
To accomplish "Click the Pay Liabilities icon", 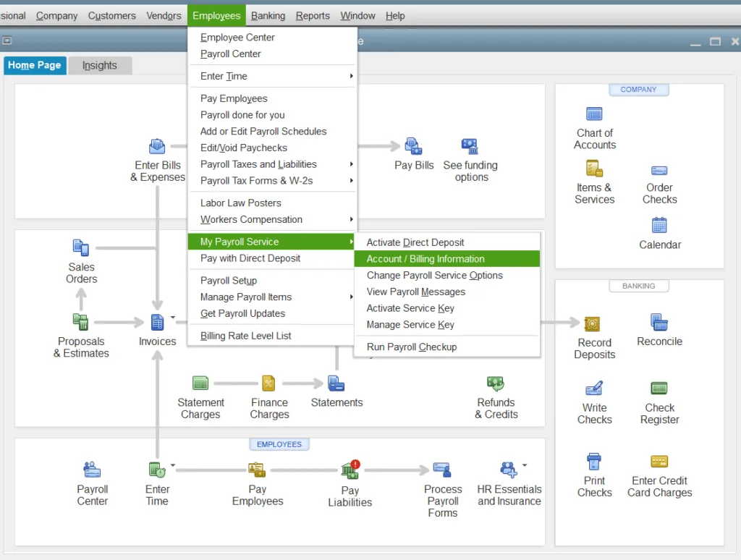I will point(350,470).
